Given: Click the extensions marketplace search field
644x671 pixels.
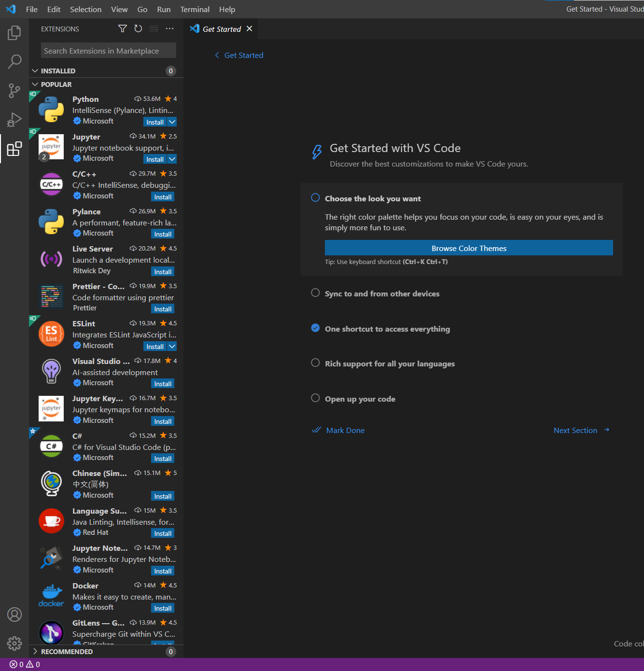Looking at the screenshot, I should [108, 50].
